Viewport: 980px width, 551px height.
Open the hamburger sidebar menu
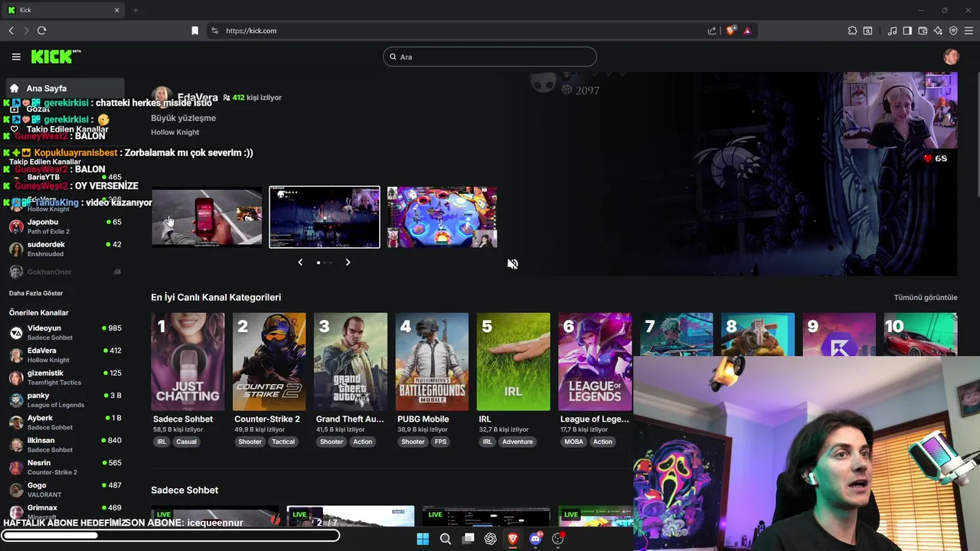coord(16,57)
